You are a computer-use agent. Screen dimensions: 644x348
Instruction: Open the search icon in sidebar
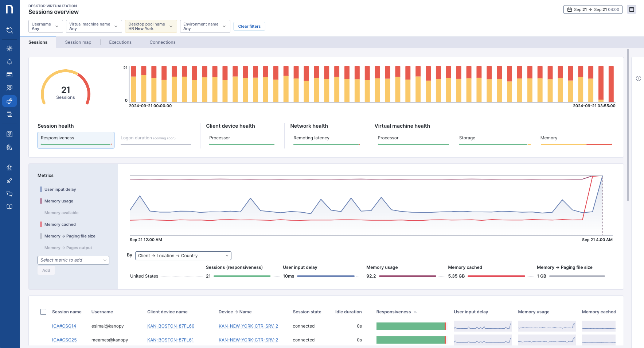[x=9, y=30]
